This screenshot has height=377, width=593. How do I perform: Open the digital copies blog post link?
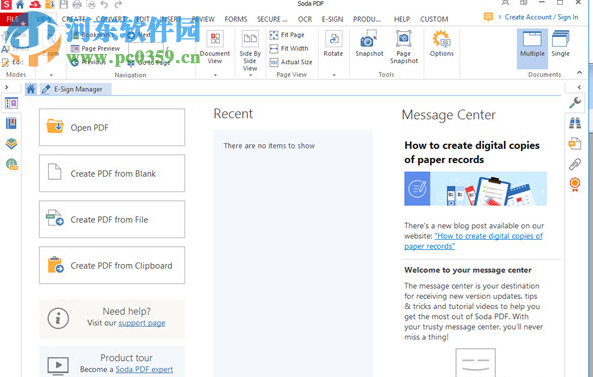[473, 241]
